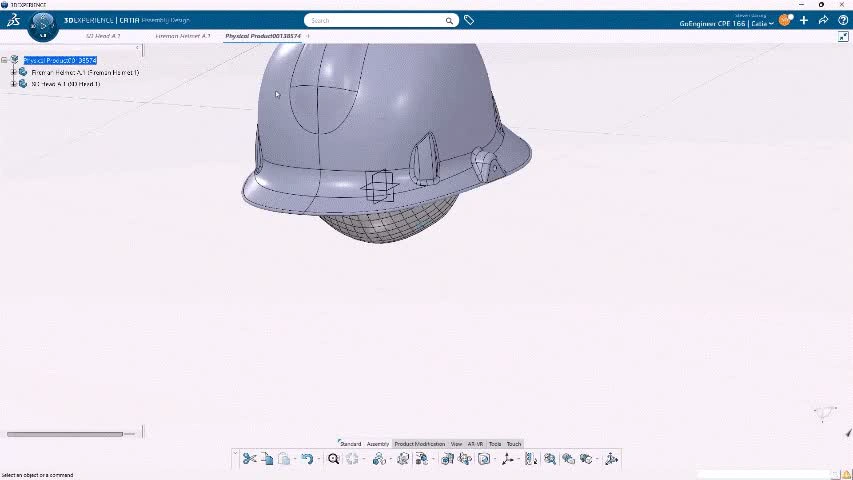Open the Catia credentials dropdown chevron
853x480 pixels.
click(x=771, y=24)
